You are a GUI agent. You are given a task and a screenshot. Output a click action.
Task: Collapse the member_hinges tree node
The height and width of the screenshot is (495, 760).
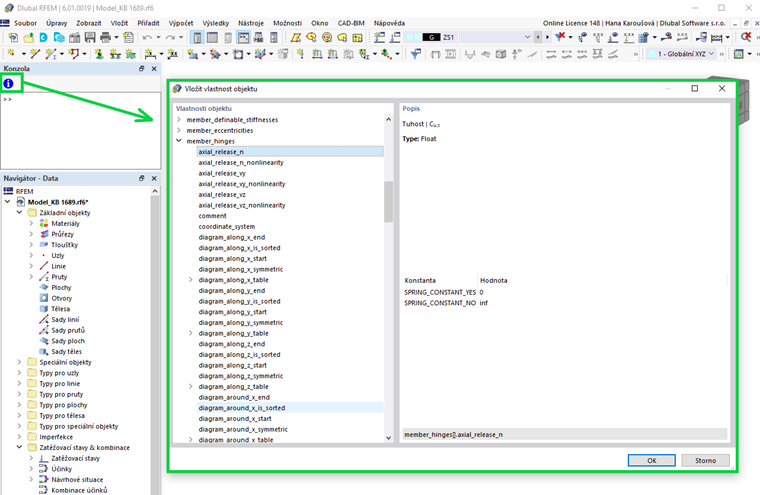tap(179, 141)
